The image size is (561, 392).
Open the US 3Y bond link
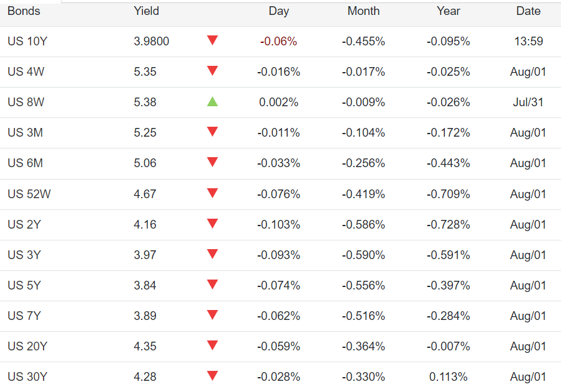24,255
